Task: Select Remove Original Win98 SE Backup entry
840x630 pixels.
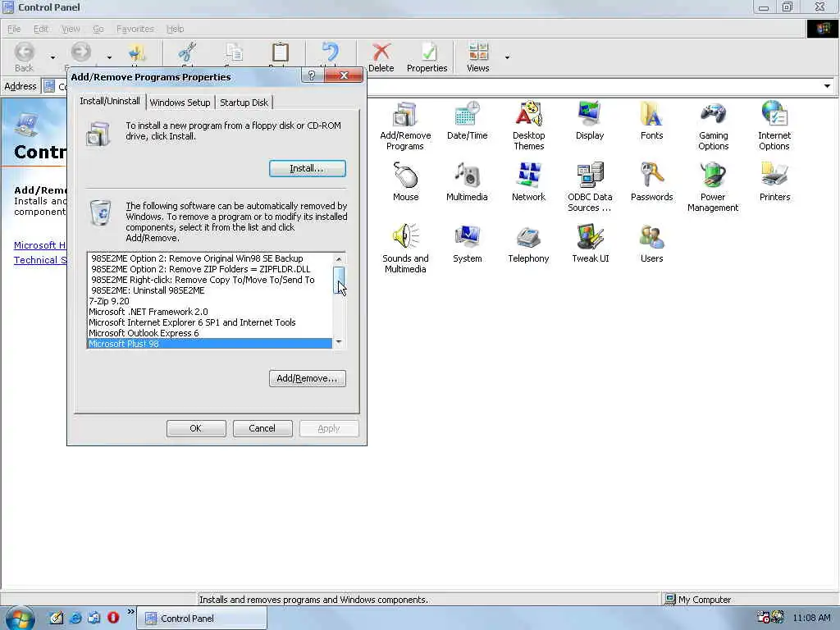Action: point(209,258)
